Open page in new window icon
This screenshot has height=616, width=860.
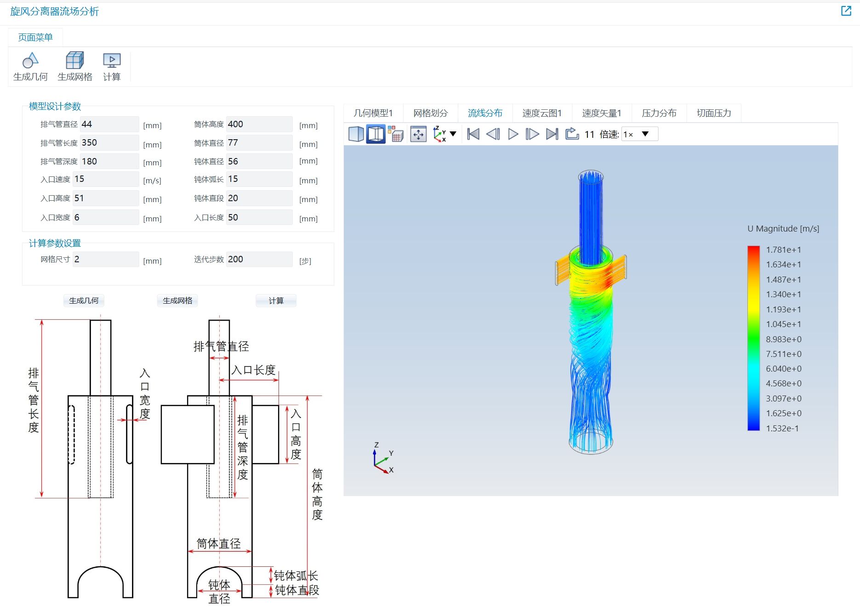pos(846,11)
